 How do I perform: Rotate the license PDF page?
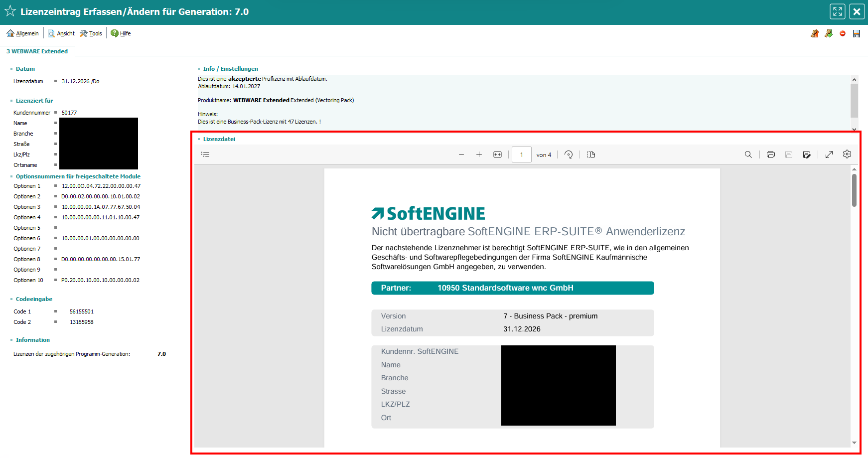click(569, 154)
